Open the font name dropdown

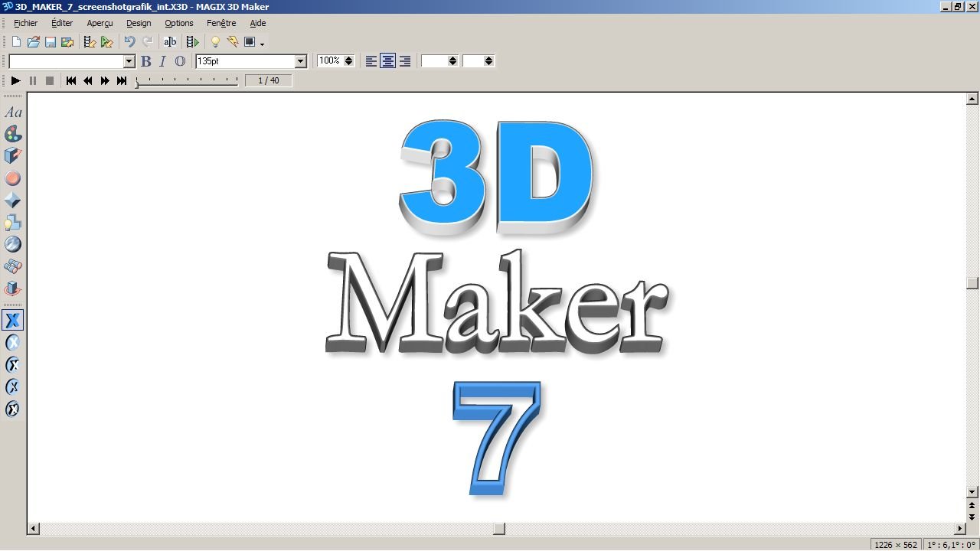coord(129,61)
